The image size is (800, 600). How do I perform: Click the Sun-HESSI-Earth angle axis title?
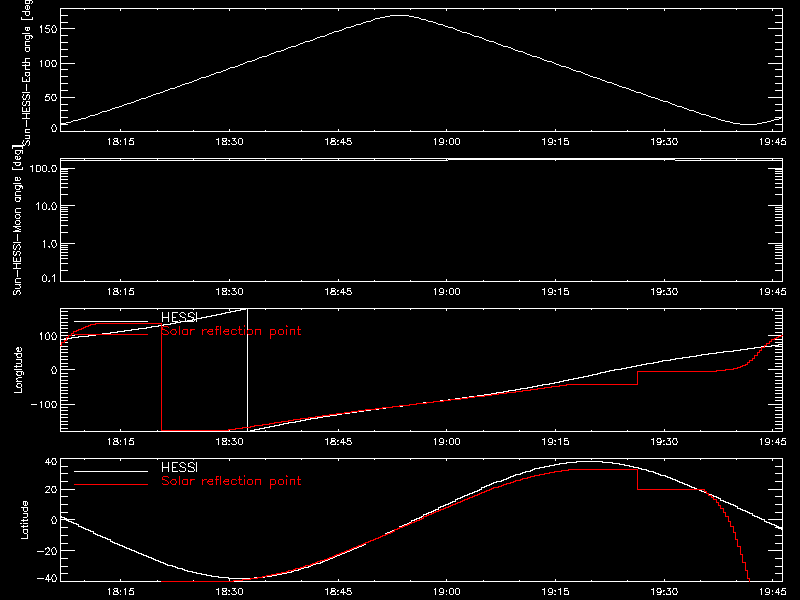coord(27,72)
